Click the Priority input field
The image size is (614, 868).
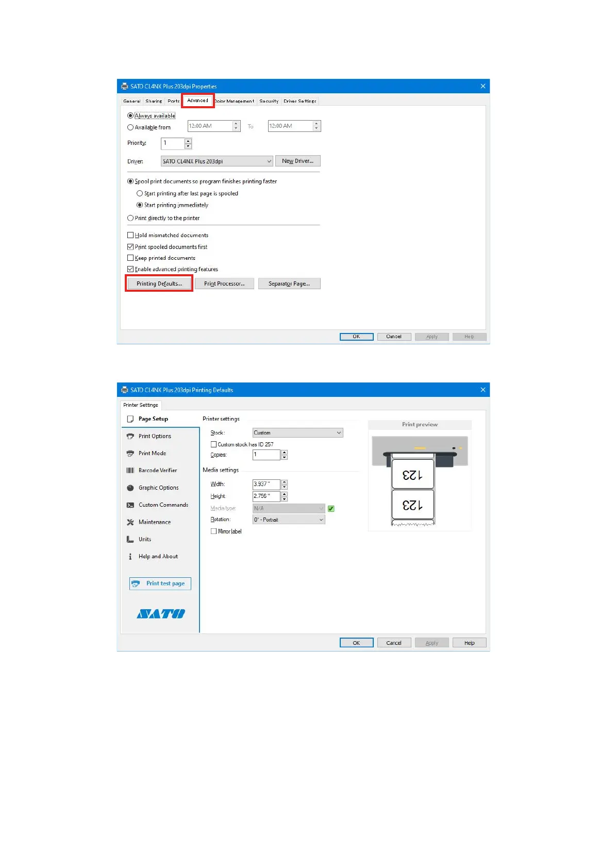173,143
